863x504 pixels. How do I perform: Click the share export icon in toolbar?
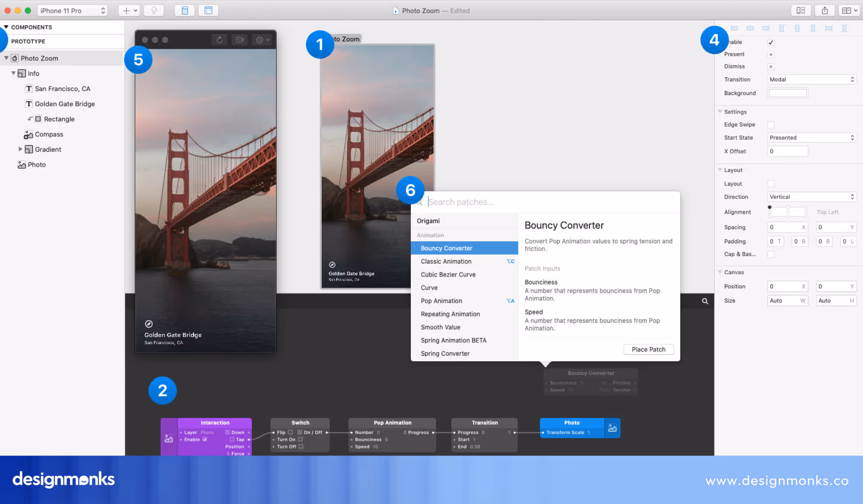tap(824, 11)
